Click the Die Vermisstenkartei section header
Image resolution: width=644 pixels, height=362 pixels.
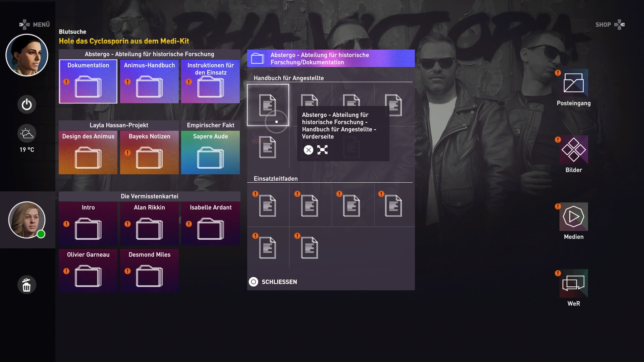149,196
